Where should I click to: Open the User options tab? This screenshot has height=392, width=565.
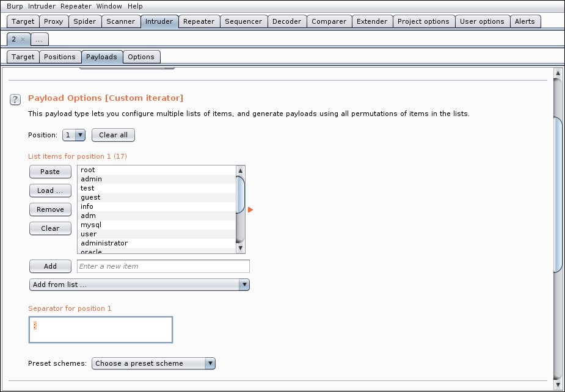[x=483, y=21]
